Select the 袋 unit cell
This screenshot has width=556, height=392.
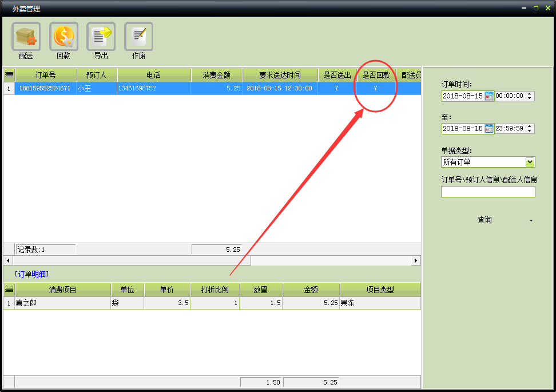[128, 303]
